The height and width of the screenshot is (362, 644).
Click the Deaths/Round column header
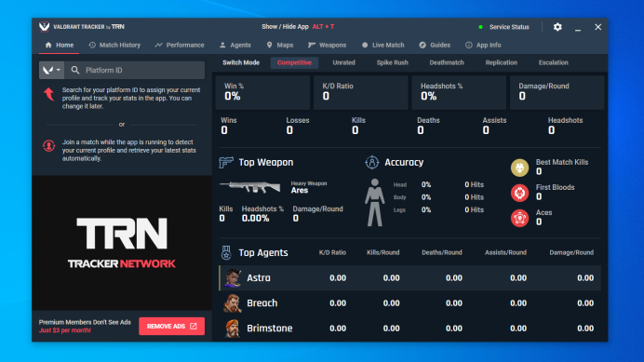coord(441,253)
